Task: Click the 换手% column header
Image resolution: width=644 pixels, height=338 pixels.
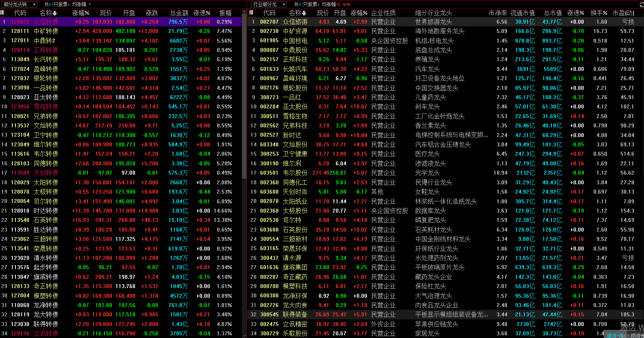Action: tap(599, 13)
